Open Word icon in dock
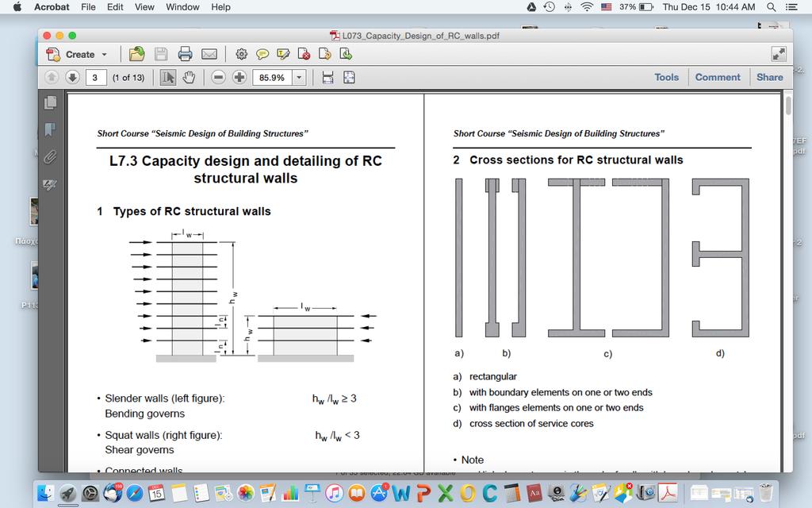 401,492
